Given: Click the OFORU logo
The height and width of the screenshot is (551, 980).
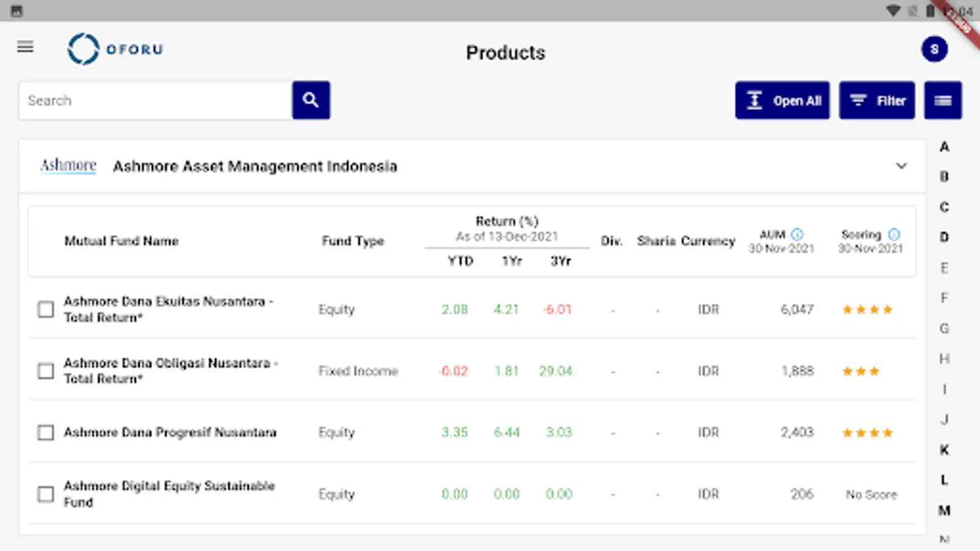Looking at the screenshot, I should (x=115, y=49).
